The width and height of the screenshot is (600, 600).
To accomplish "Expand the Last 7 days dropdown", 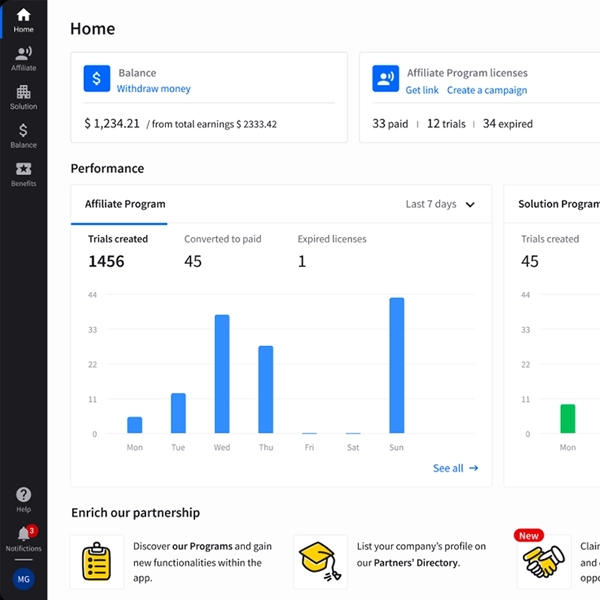I will coord(440,204).
